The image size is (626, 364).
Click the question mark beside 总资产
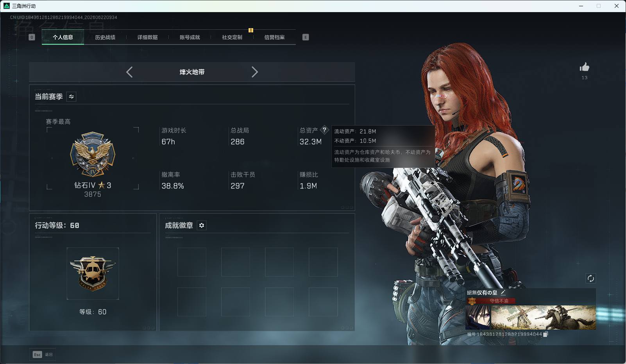click(x=324, y=130)
